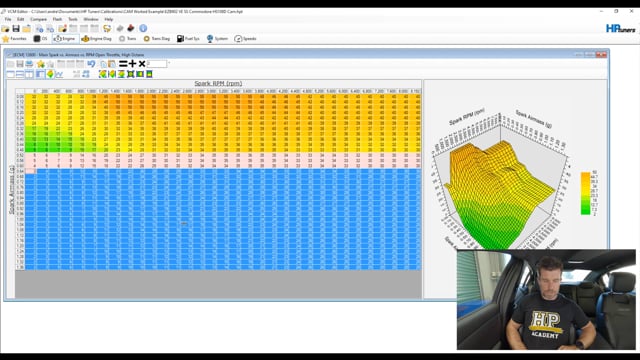
Task: Open the Favorites star tab
Action: click(x=14, y=39)
